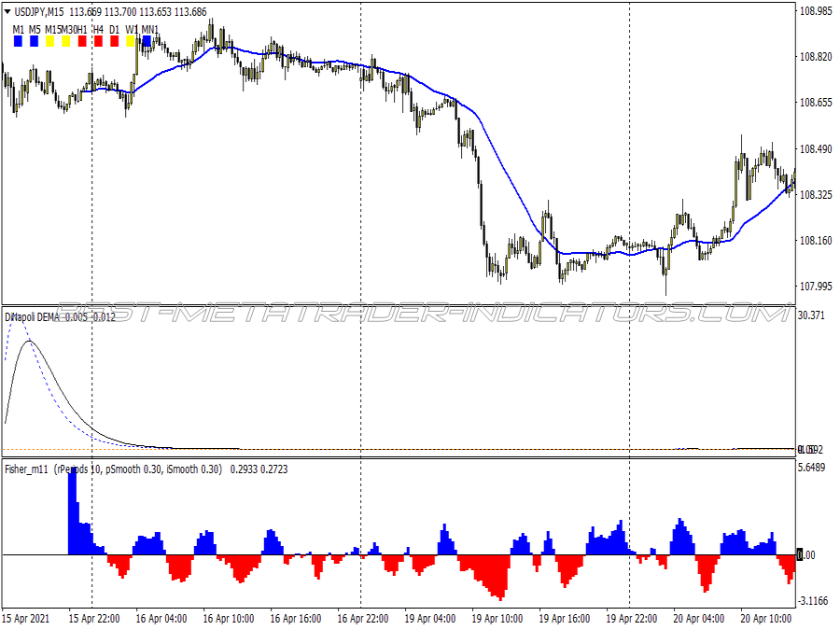Click the D1 timeframe label
This screenshot has width=840, height=630.
click(114, 30)
